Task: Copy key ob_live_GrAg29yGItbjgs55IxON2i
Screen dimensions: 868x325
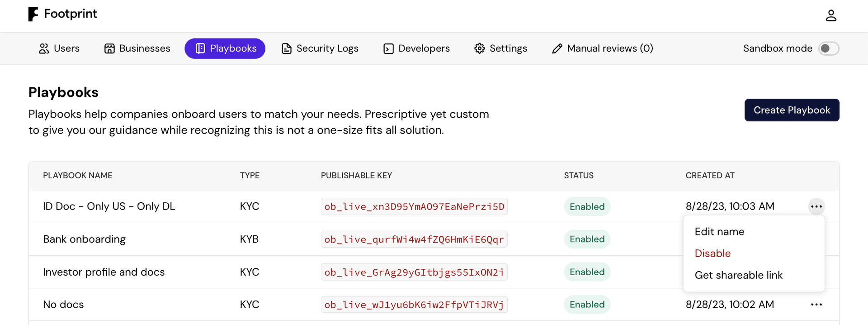Action: 414,272
